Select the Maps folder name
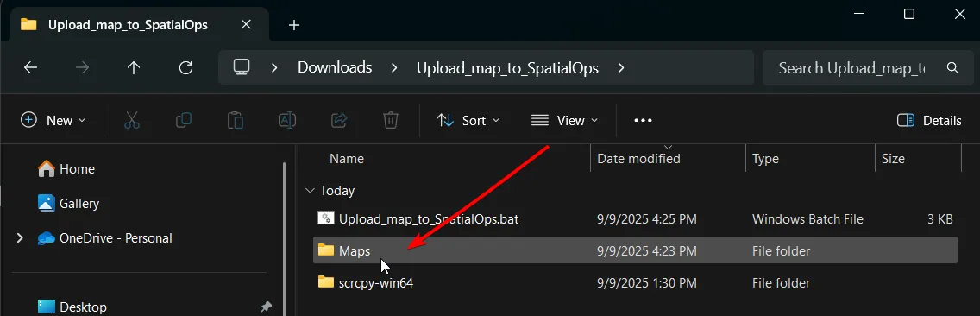The image size is (980, 316). 355,251
